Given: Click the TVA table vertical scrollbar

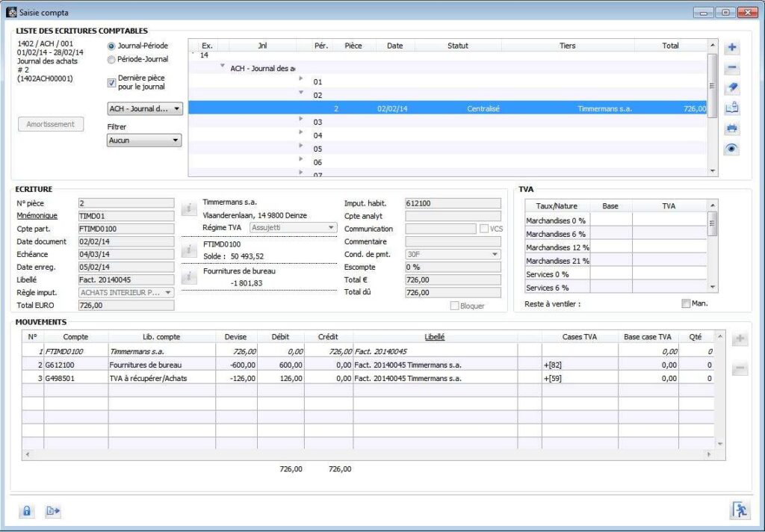Looking at the screenshot, I should (x=712, y=247).
